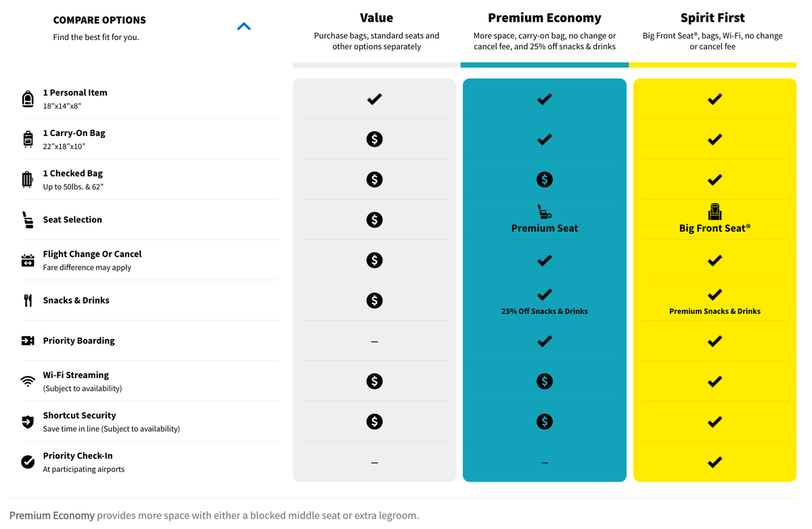
Task: Click Spirit First's Personal Item checkmark
Action: (x=715, y=99)
